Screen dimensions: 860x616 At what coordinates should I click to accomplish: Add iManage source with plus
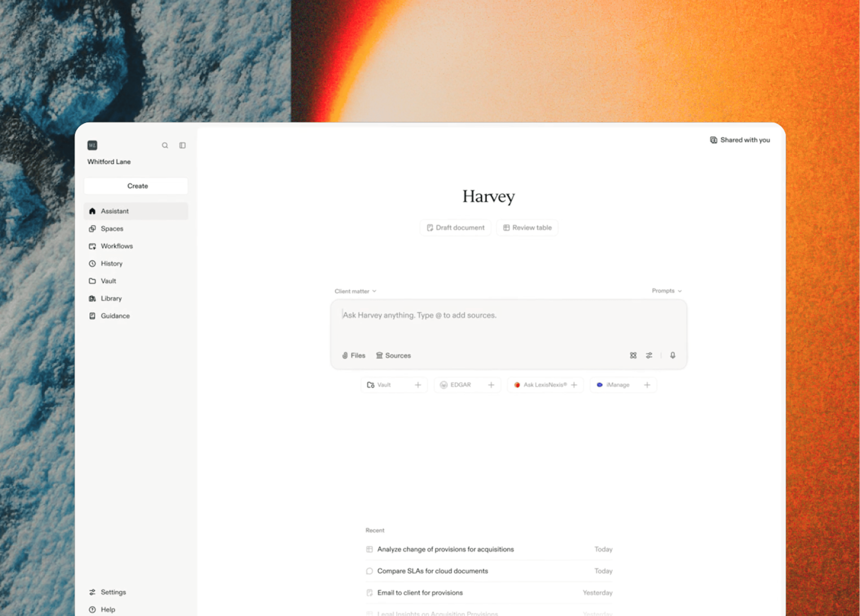click(x=647, y=385)
